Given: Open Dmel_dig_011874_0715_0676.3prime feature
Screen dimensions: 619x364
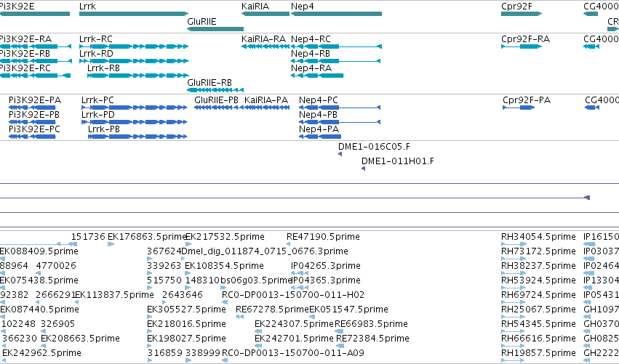Looking at the screenshot, I should [265, 251].
